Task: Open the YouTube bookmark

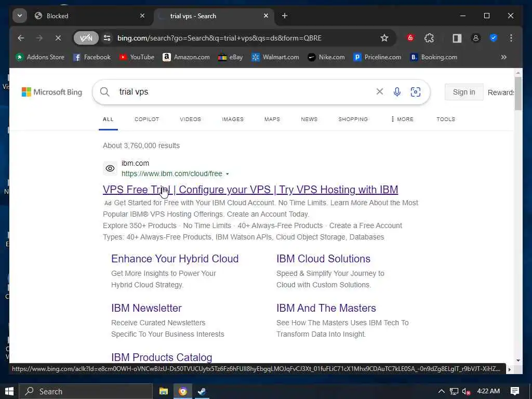Action: [x=137, y=57]
